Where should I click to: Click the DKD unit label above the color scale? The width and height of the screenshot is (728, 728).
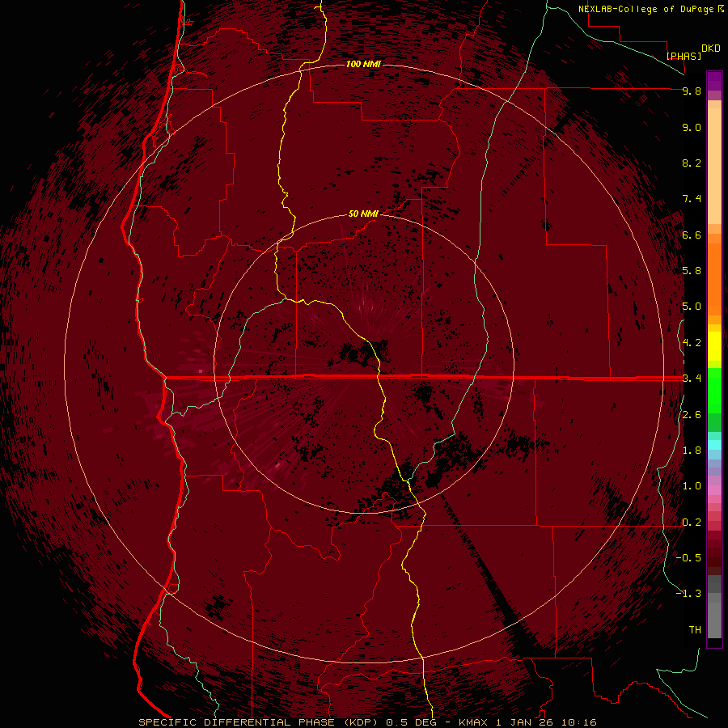711,49
